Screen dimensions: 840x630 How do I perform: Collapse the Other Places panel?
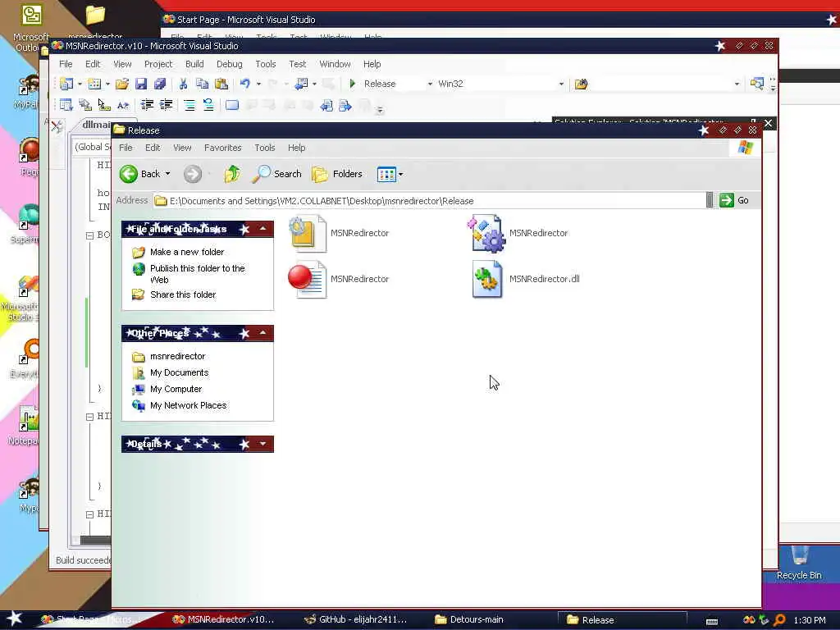263,333
